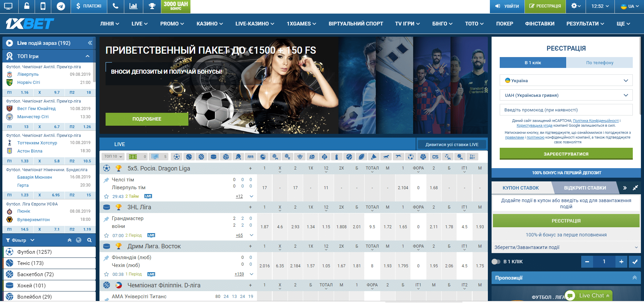Open the mobile phone app icon
This screenshot has width=644, height=303.
point(43,6)
